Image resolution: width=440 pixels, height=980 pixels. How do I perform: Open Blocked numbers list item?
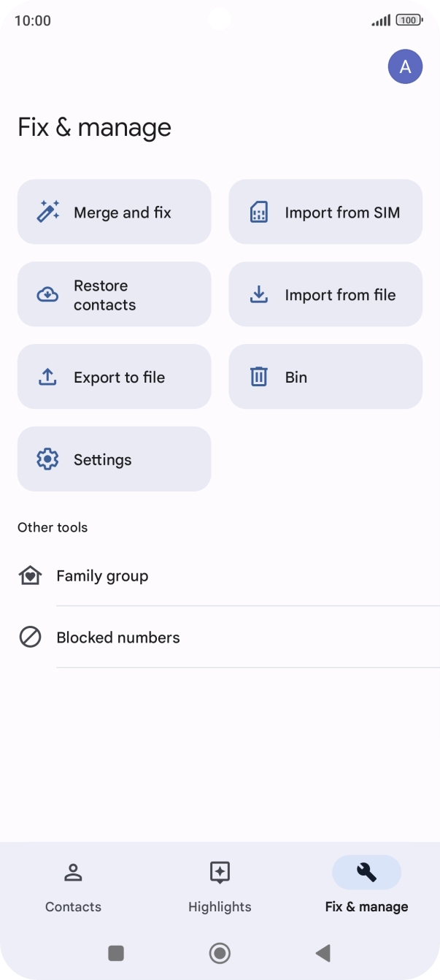coord(220,638)
